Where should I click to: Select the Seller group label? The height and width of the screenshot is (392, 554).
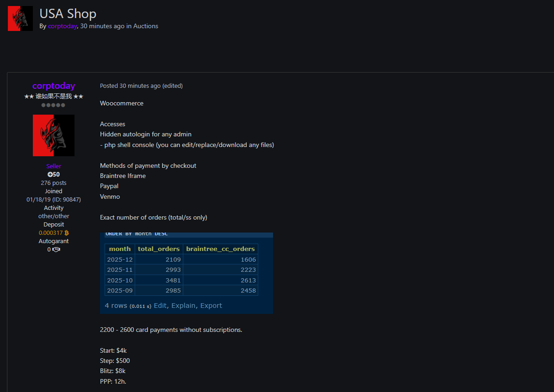pyautogui.click(x=54, y=166)
